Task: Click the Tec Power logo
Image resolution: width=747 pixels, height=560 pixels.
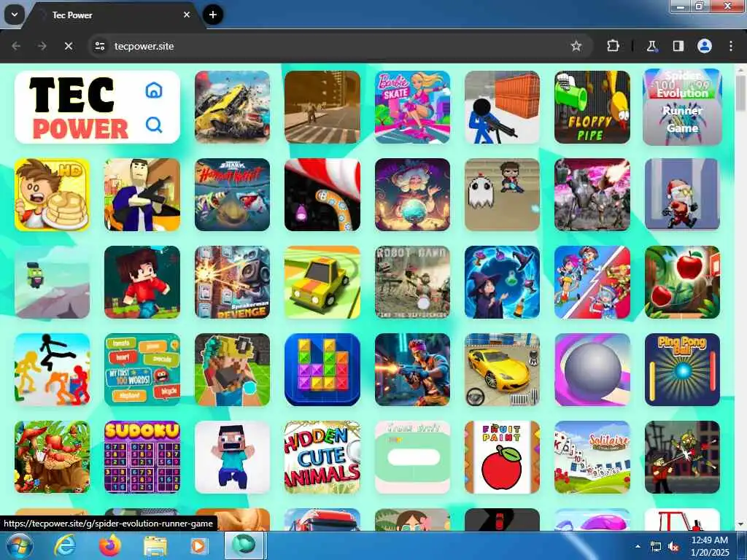Action: [x=80, y=108]
